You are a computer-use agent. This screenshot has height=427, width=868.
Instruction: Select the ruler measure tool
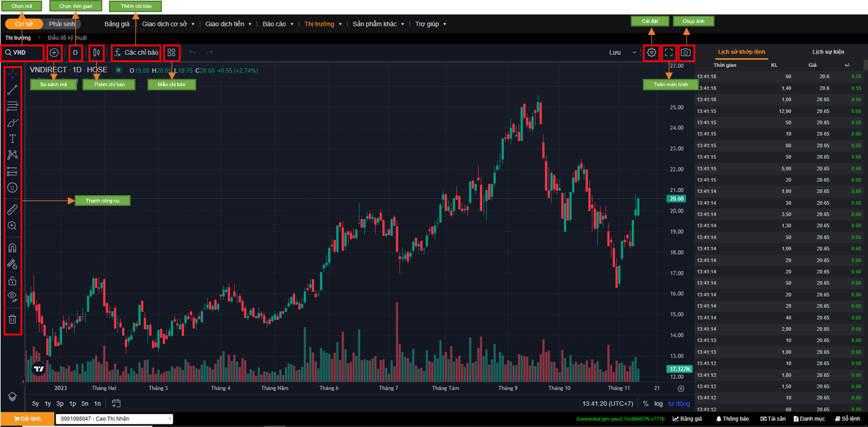tap(13, 210)
